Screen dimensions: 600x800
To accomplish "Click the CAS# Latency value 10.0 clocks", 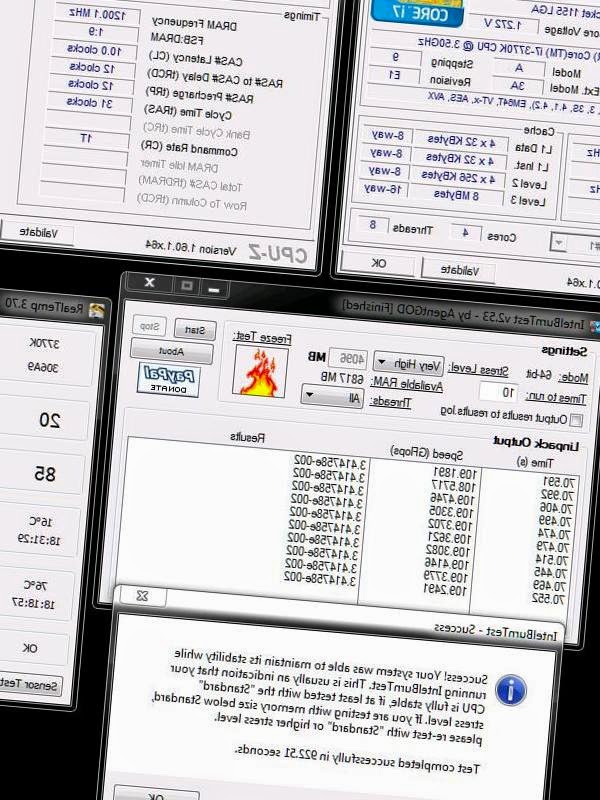I will (x=94, y=50).
